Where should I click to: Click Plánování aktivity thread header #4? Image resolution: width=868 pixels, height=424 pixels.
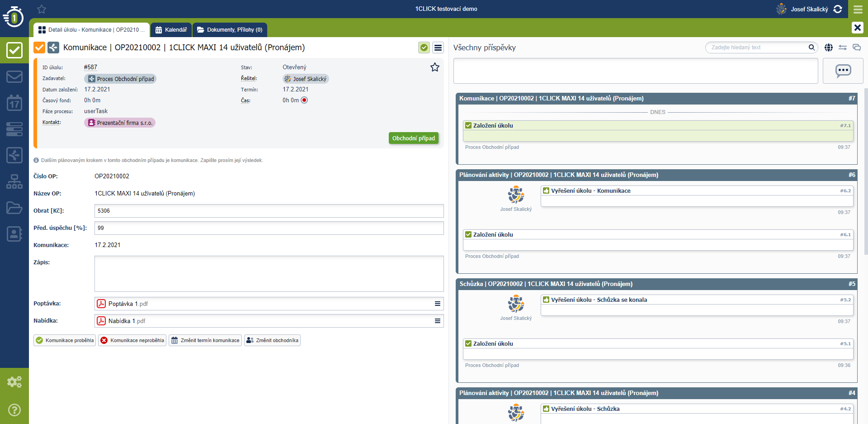[657, 393]
